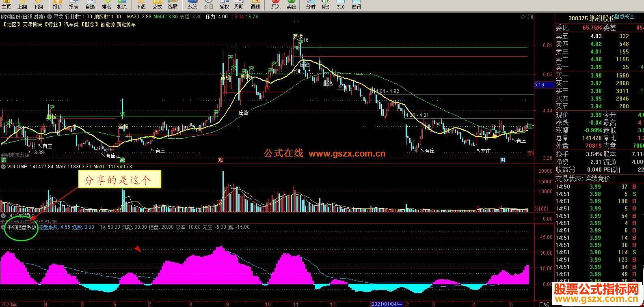Open the 自选 watchlist toolbar icon
Image resolution: width=644 pixels, height=307 pixels.
tap(90, 5)
